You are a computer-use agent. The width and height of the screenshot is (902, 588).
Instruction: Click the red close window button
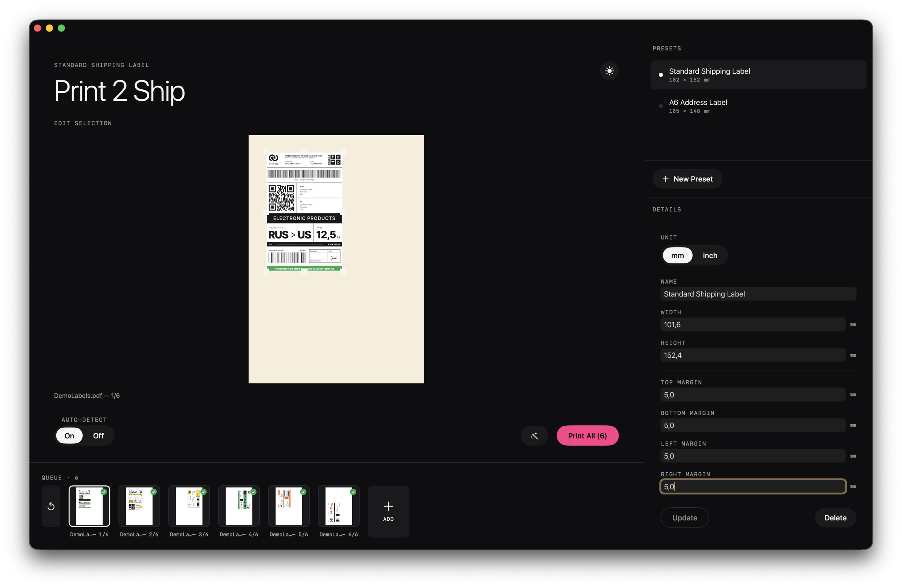(x=38, y=29)
